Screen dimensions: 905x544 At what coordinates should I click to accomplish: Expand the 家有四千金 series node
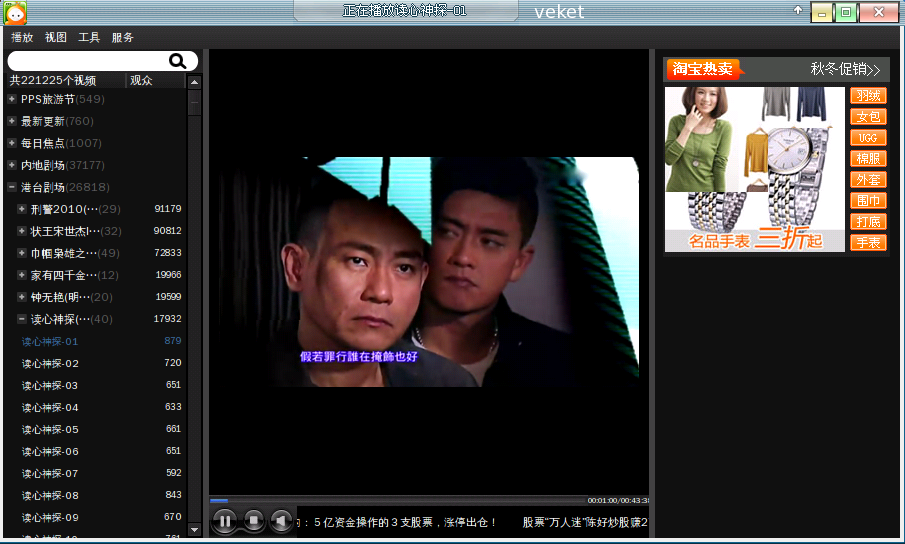21,275
